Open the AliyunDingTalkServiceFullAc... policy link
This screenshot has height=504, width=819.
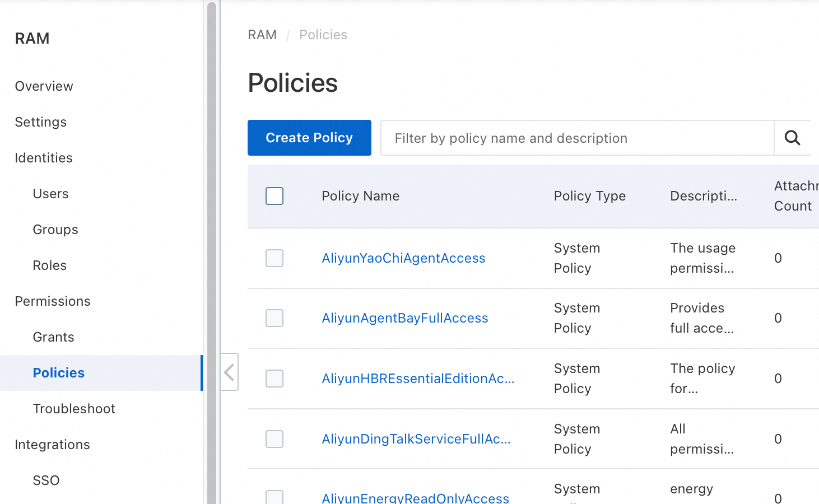tap(416, 439)
